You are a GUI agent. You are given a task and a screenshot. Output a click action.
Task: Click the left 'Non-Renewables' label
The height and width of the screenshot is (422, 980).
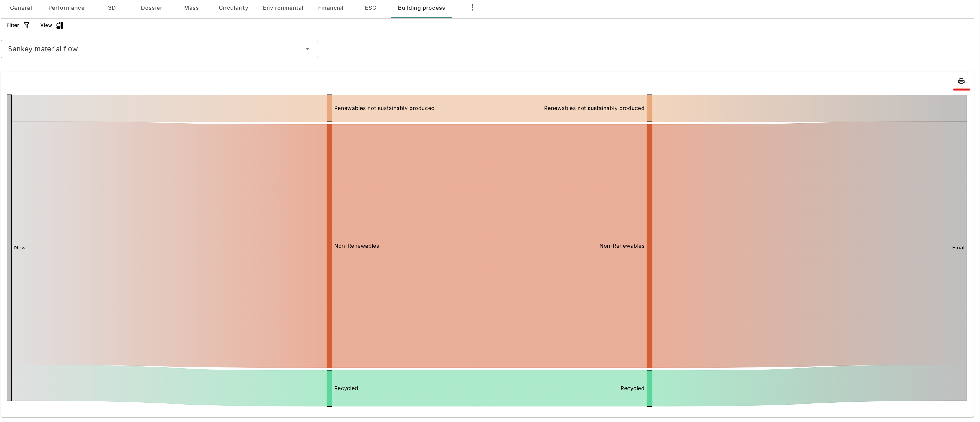coord(356,246)
